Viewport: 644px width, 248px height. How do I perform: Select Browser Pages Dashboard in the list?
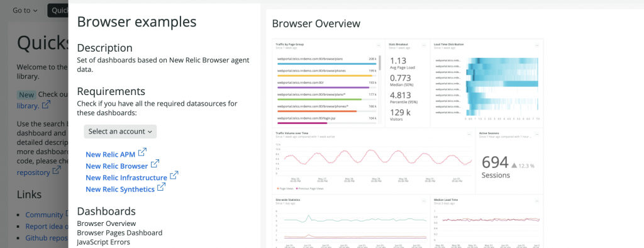coord(120,233)
